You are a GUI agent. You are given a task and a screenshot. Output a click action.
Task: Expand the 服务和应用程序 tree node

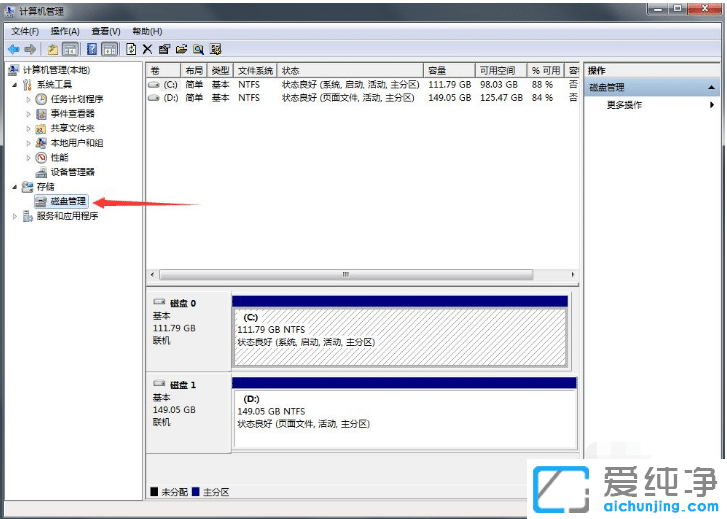click(14, 216)
